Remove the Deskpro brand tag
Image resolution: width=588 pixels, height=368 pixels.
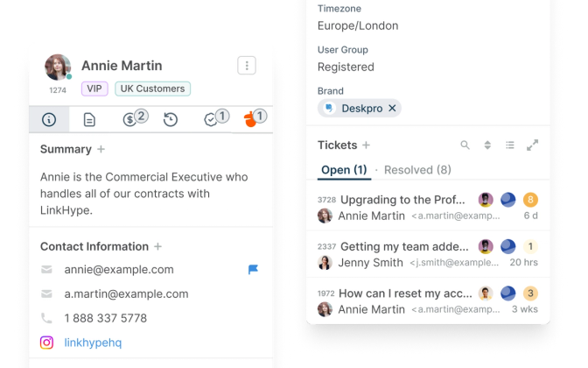click(392, 108)
